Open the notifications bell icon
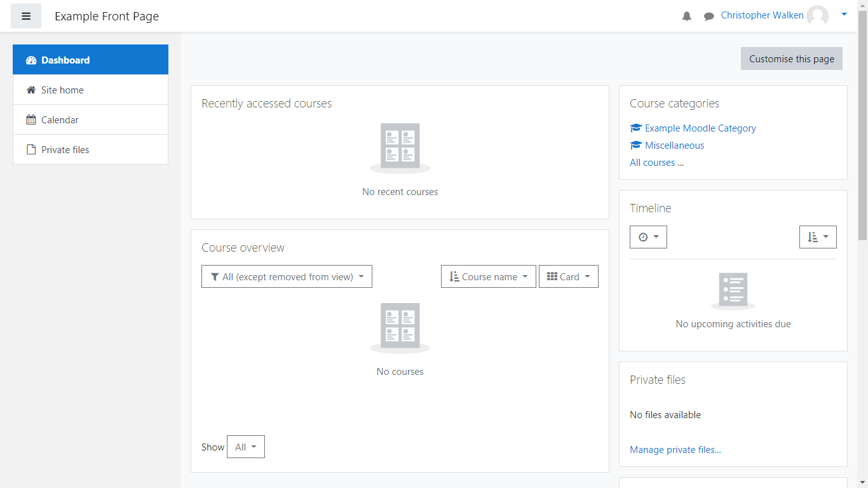The image size is (868, 488). point(687,16)
